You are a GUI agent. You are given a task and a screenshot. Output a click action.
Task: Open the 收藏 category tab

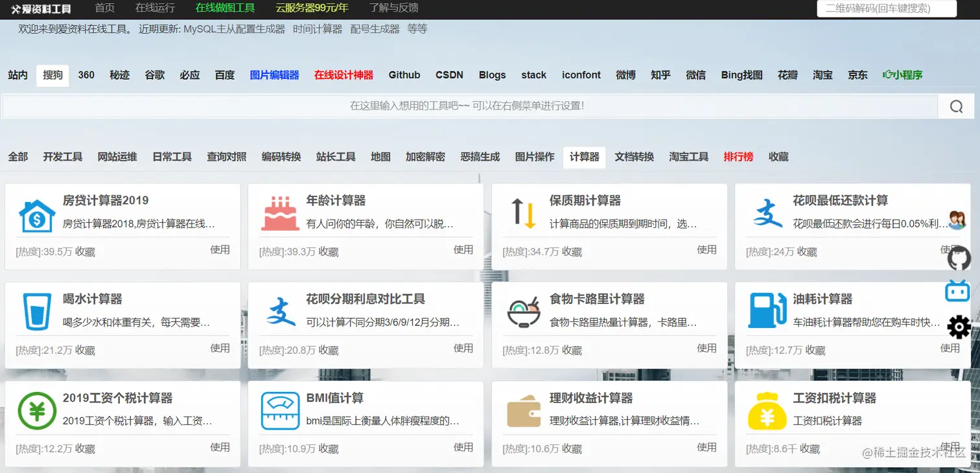[x=778, y=157]
